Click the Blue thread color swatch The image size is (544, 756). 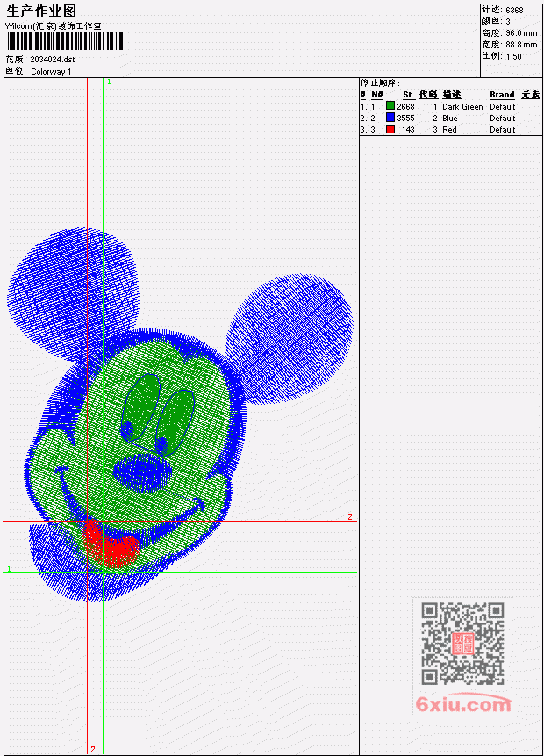tap(390, 118)
